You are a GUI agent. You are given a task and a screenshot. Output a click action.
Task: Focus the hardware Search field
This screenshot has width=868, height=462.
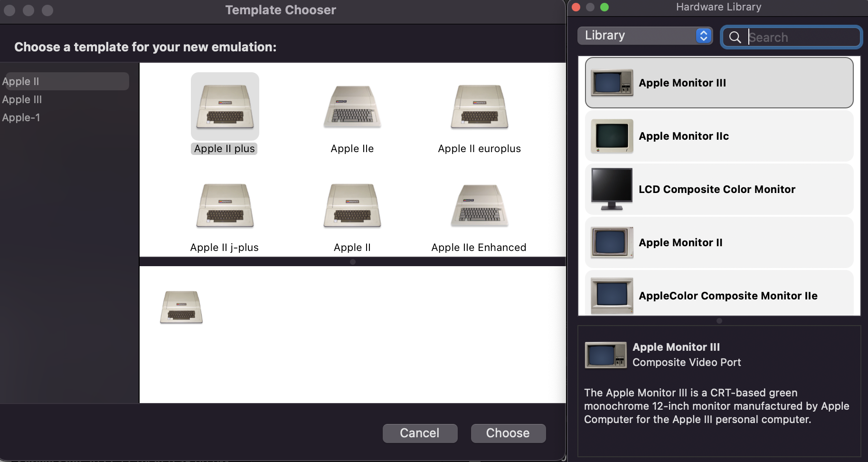point(802,38)
